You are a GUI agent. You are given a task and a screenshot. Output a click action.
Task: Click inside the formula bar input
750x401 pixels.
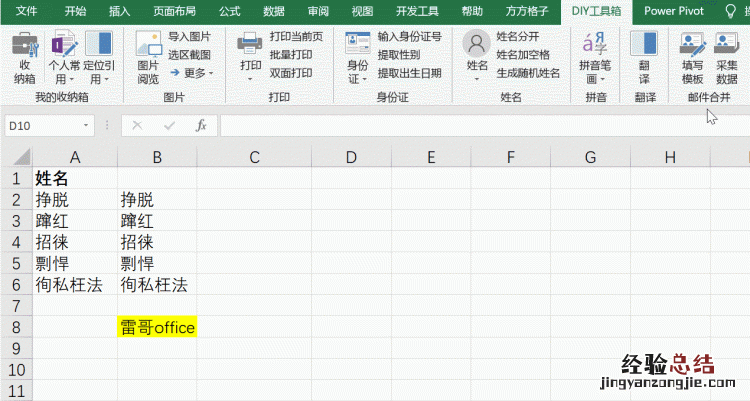click(485, 125)
